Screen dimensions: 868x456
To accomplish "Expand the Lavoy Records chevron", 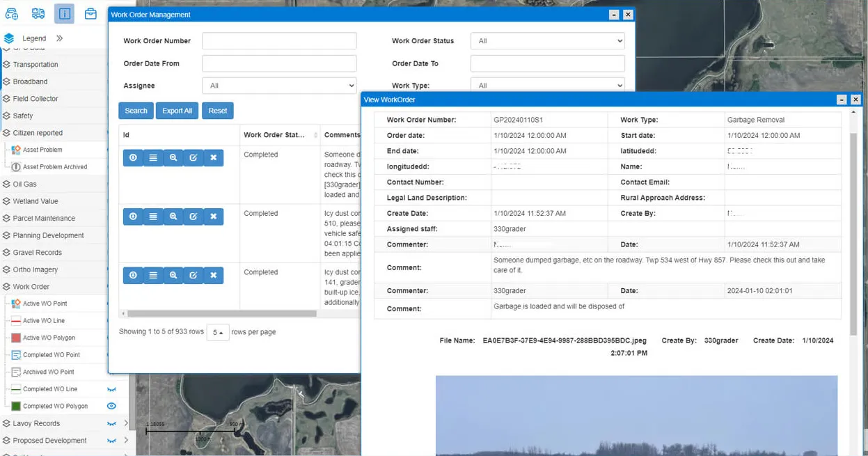I will click(x=126, y=423).
